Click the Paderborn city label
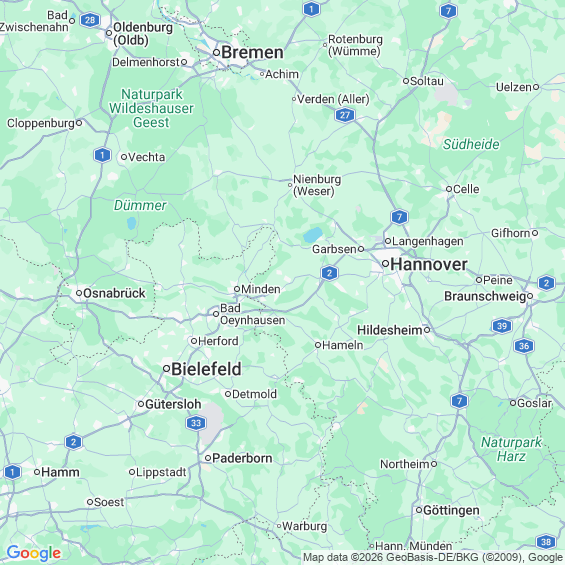Image resolution: width=565 pixels, height=565 pixels. [x=242, y=458]
